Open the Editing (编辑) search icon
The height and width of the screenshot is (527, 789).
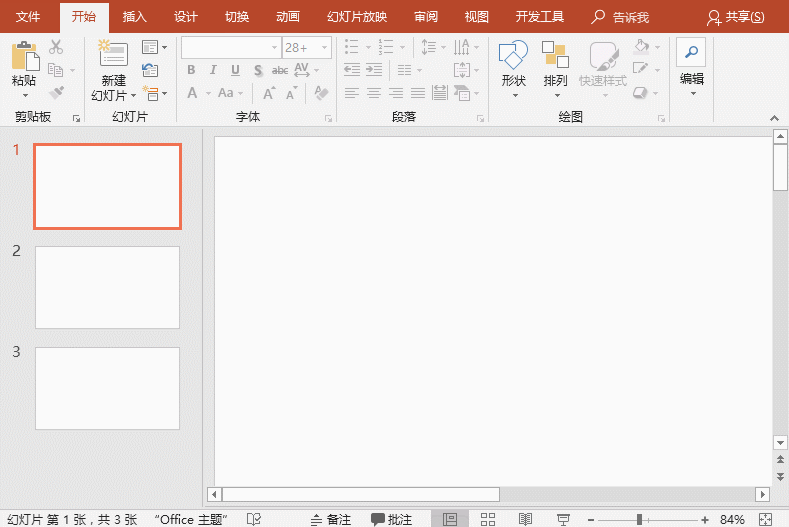[x=691, y=54]
